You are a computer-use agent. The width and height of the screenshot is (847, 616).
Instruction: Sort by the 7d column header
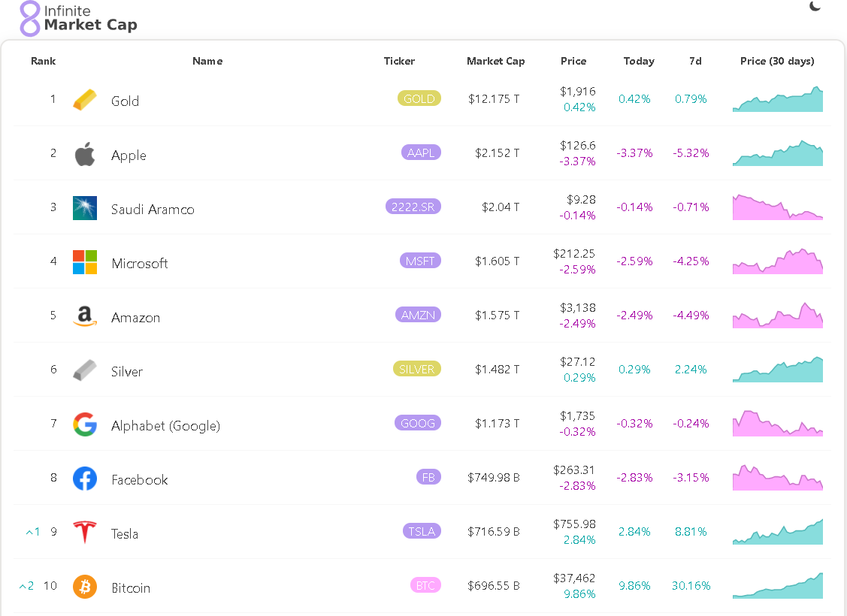pos(695,61)
